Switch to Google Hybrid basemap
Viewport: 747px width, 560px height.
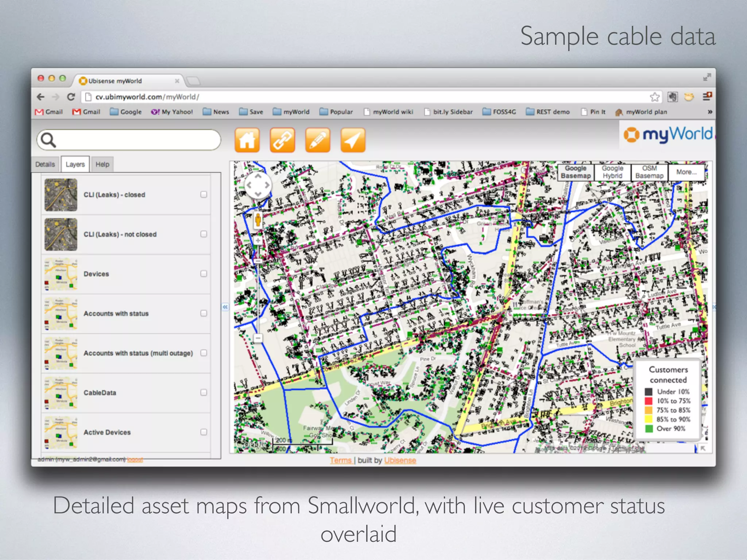click(x=612, y=172)
